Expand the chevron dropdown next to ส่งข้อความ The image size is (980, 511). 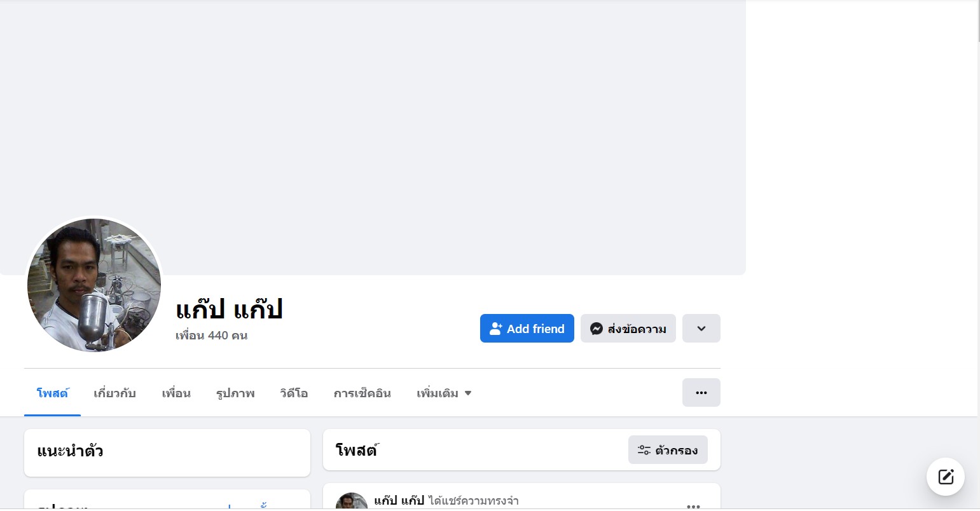(701, 329)
